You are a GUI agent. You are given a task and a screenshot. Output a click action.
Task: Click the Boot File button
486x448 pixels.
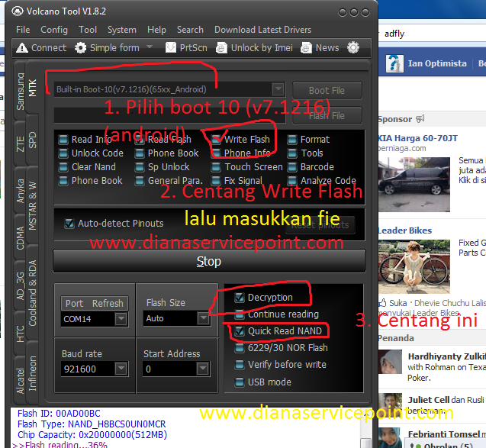tap(327, 90)
